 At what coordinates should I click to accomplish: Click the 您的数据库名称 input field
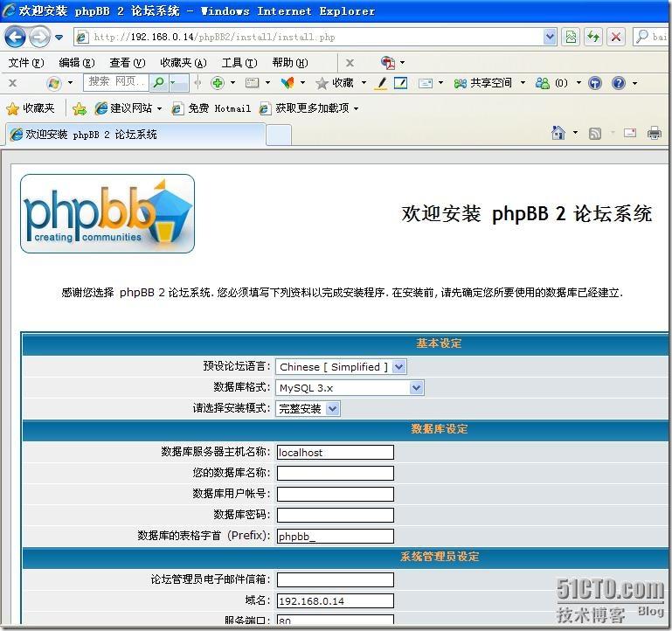336,474
